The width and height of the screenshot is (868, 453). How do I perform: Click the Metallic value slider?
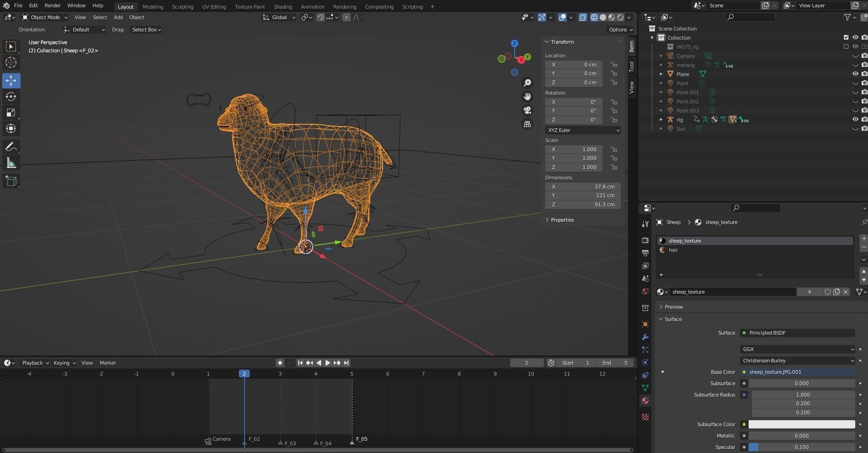(802, 436)
